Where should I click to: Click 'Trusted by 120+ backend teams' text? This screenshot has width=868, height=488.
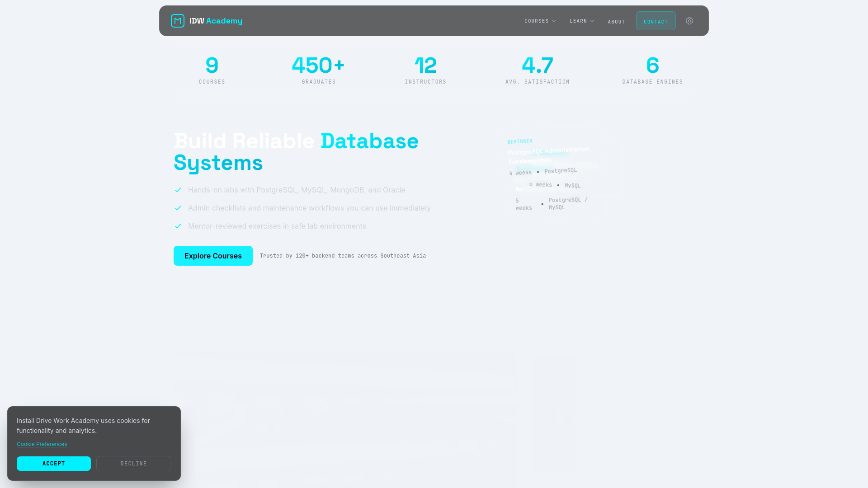[x=343, y=256]
